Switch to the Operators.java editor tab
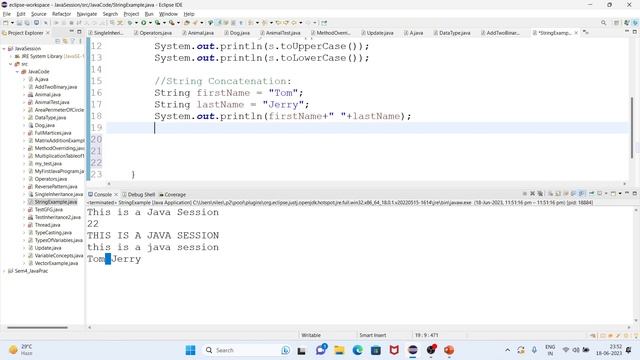Viewport: 640px width, 360px height. coord(153,33)
